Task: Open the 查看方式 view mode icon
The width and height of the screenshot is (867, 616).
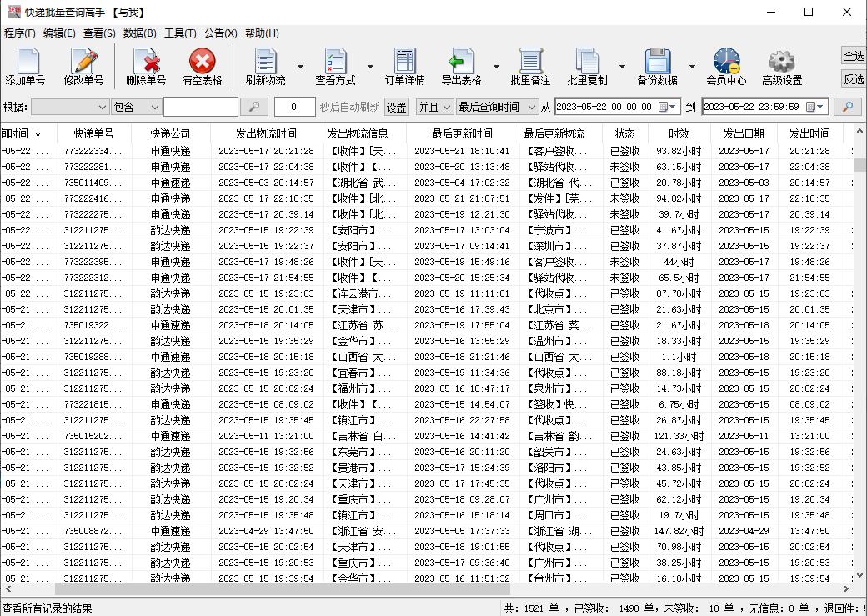Action: point(336,67)
